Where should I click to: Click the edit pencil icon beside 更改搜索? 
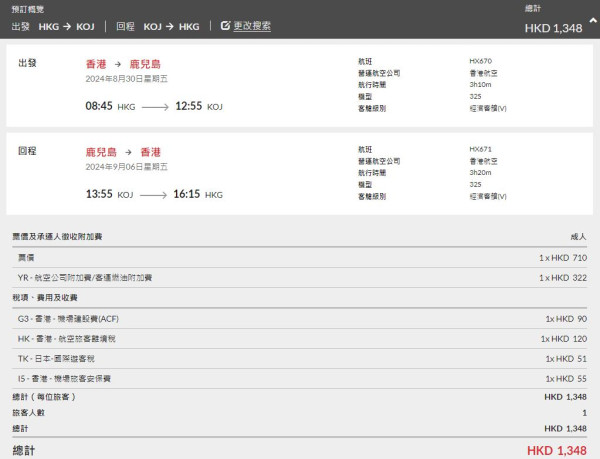click(225, 26)
